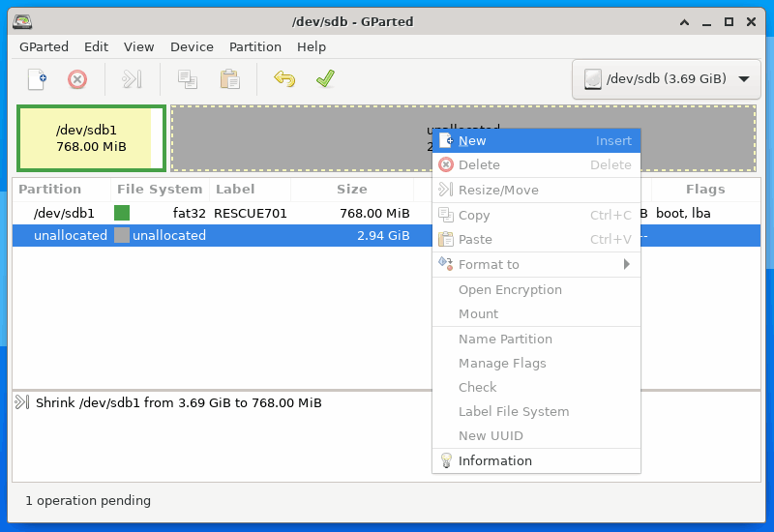Undo last operation with yellow arrow icon
The height and width of the screenshot is (532, 774).
[x=284, y=79]
